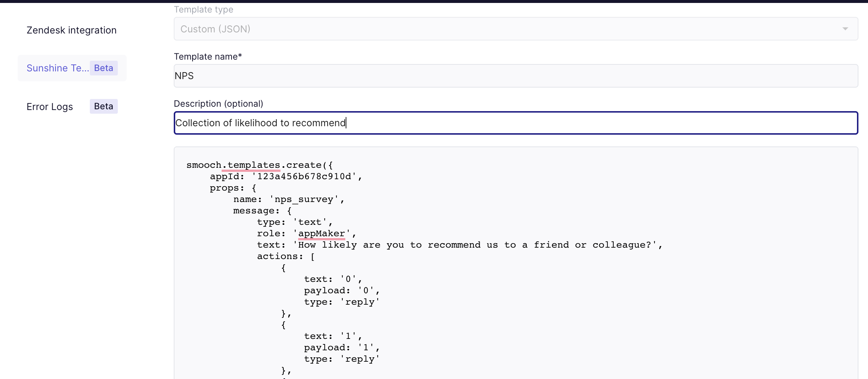Click the 'Description (optional)' label
This screenshot has width=868, height=379.
point(218,104)
